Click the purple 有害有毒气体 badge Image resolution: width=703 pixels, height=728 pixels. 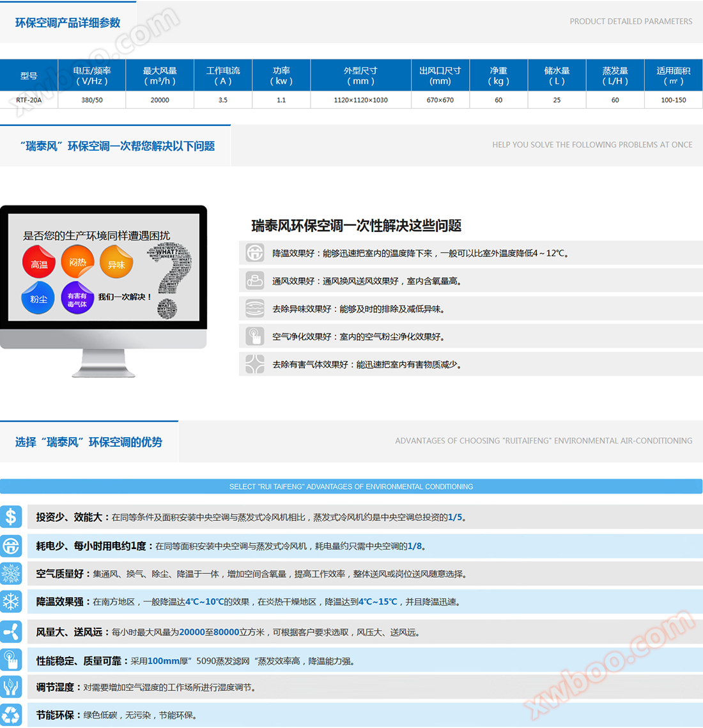[77, 298]
